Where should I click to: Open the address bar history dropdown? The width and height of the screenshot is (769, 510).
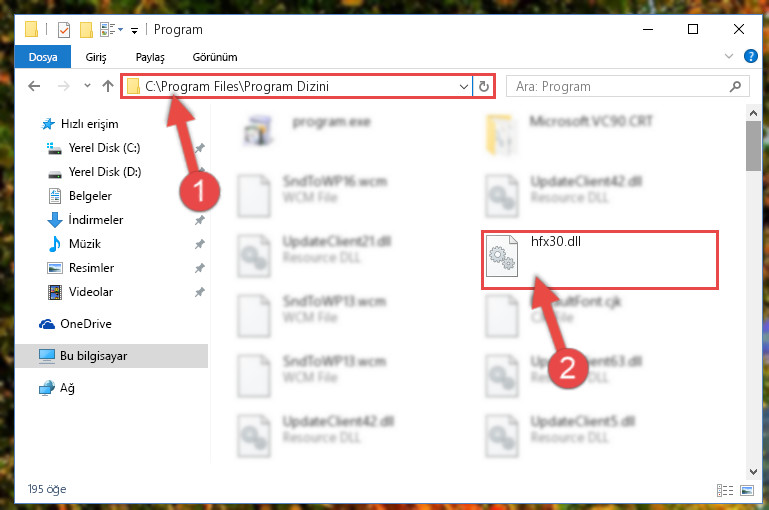[463, 87]
